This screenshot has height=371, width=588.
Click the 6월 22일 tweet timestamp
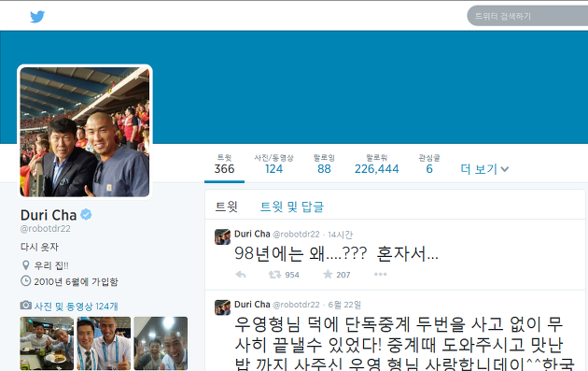tap(344, 305)
